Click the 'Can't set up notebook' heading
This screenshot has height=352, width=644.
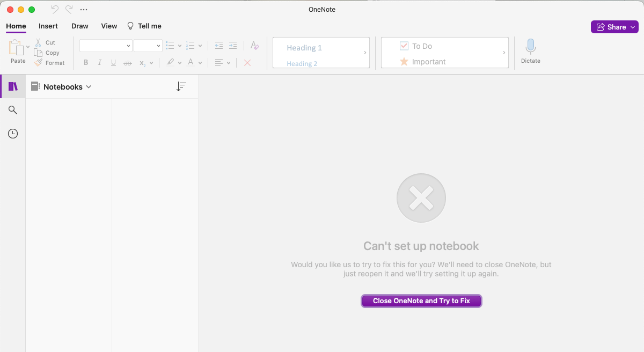coord(421,246)
